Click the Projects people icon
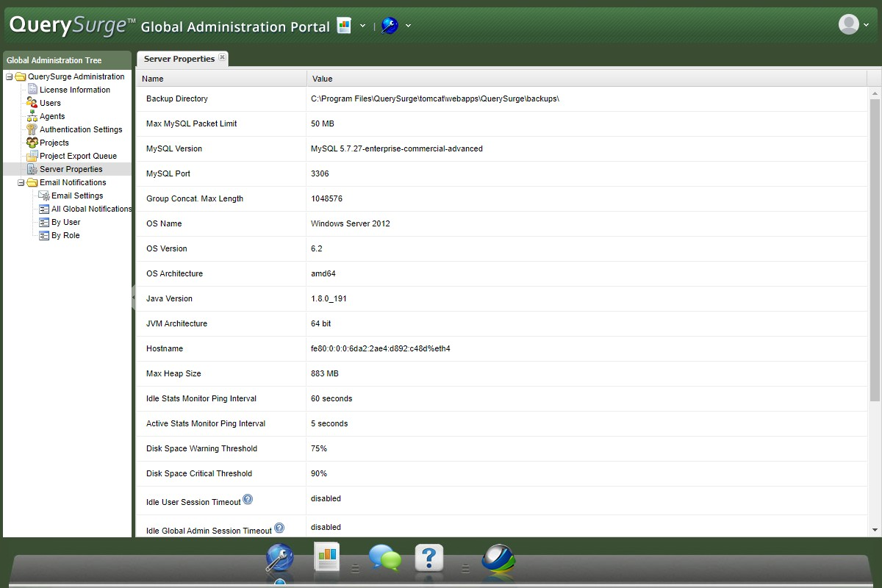The height and width of the screenshot is (588, 882). (x=32, y=143)
